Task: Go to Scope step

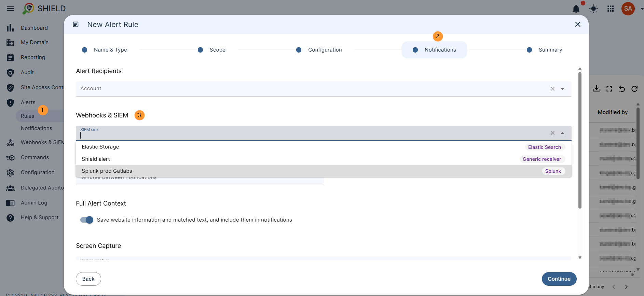Action: (x=212, y=50)
